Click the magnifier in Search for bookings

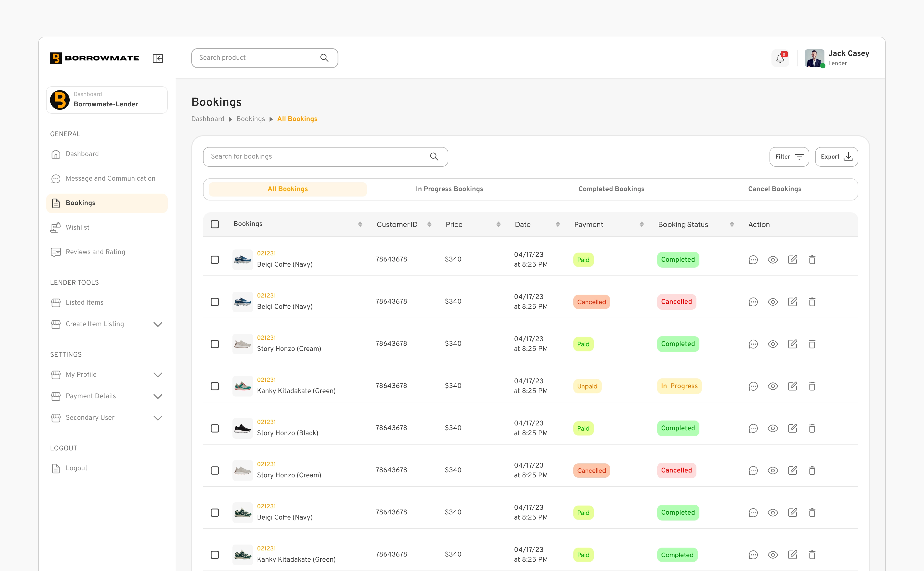coord(434,156)
